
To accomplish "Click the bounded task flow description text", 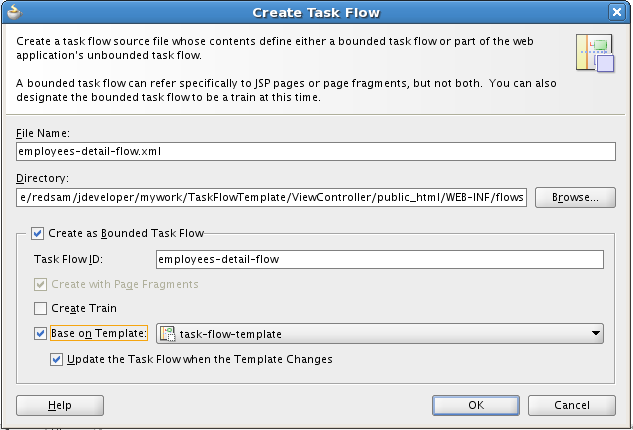I will pyautogui.click(x=290, y=89).
